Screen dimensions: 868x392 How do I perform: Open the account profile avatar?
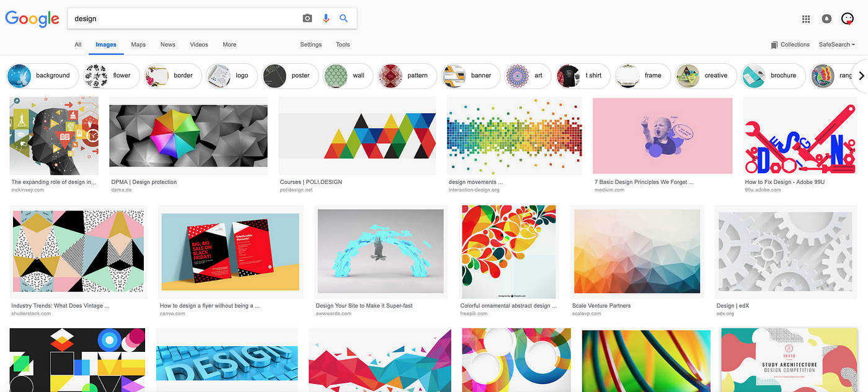point(848,19)
